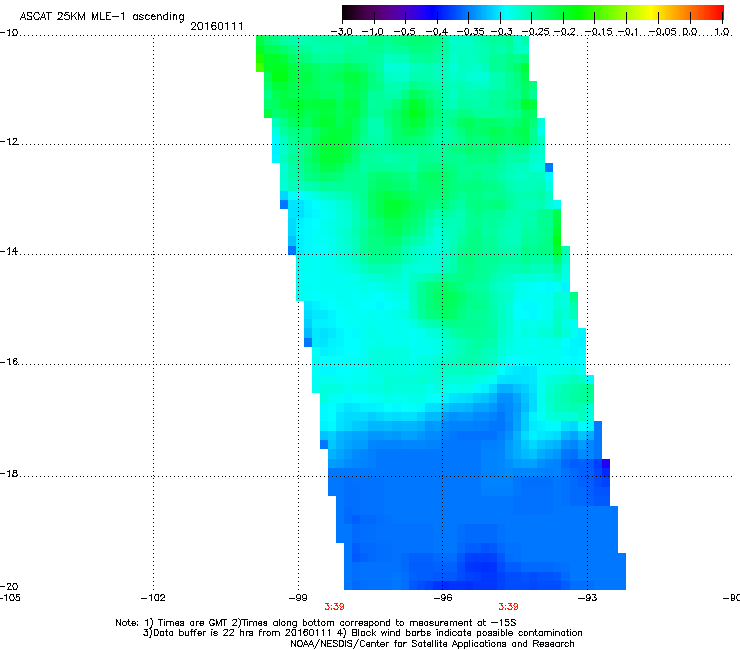Click the longitude label -93
The height and width of the screenshot is (650, 740).
click(587, 598)
